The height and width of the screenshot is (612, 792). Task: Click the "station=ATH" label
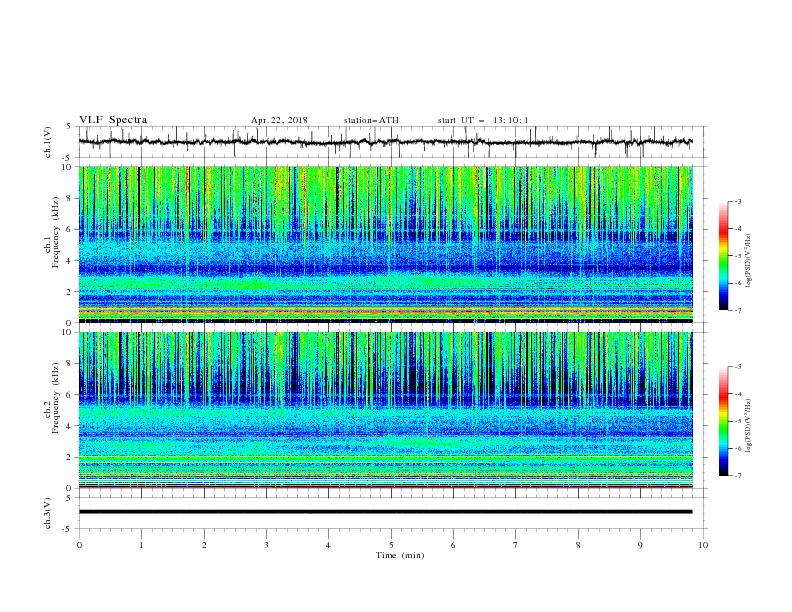coord(371,120)
